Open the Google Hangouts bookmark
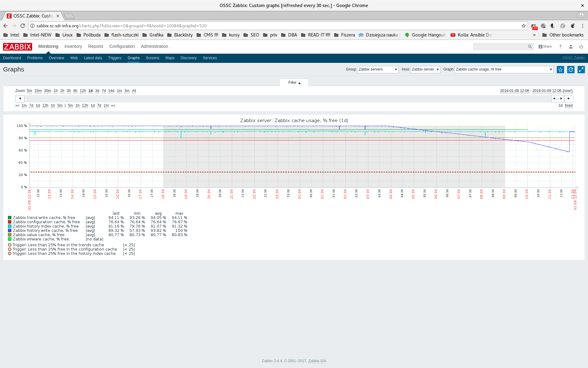 click(x=425, y=35)
